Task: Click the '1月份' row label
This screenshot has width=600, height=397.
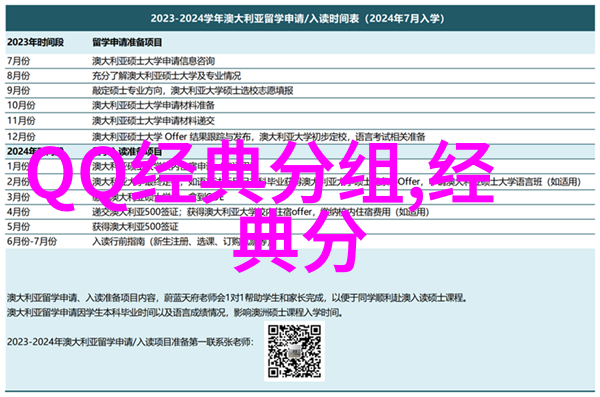Action: coord(18,166)
